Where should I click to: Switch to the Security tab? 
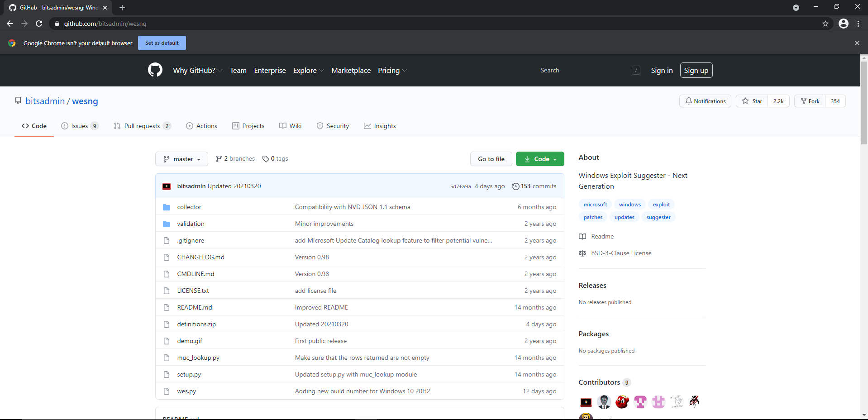click(333, 126)
